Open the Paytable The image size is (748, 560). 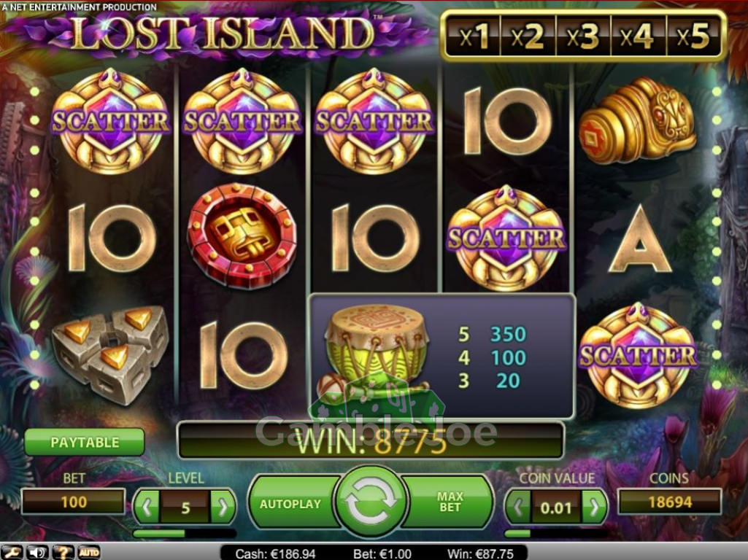[x=85, y=443]
